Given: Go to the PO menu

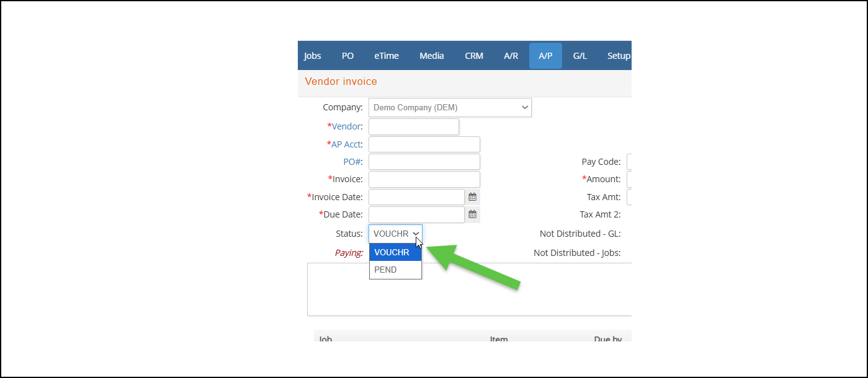Looking at the screenshot, I should click(x=347, y=56).
